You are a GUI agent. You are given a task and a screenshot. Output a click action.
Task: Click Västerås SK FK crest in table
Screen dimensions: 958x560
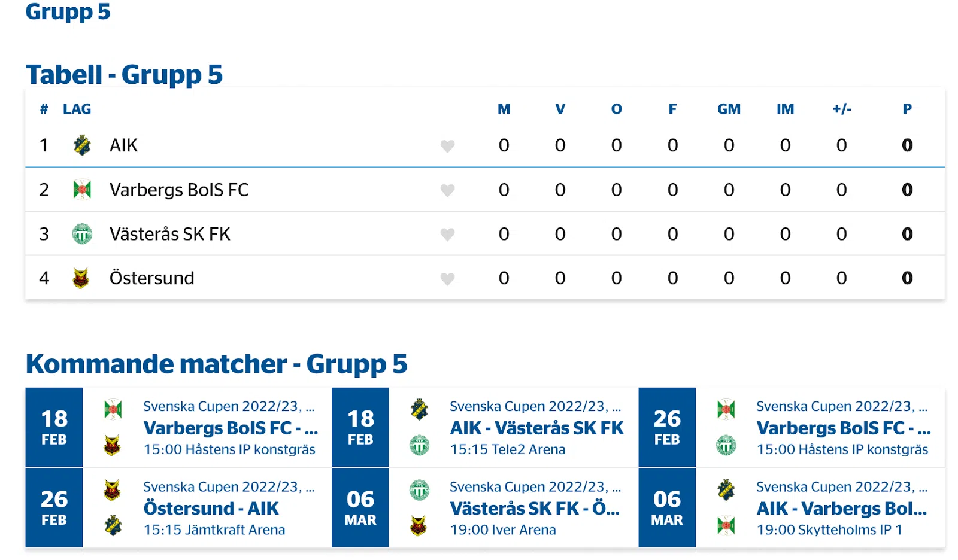[x=82, y=234]
